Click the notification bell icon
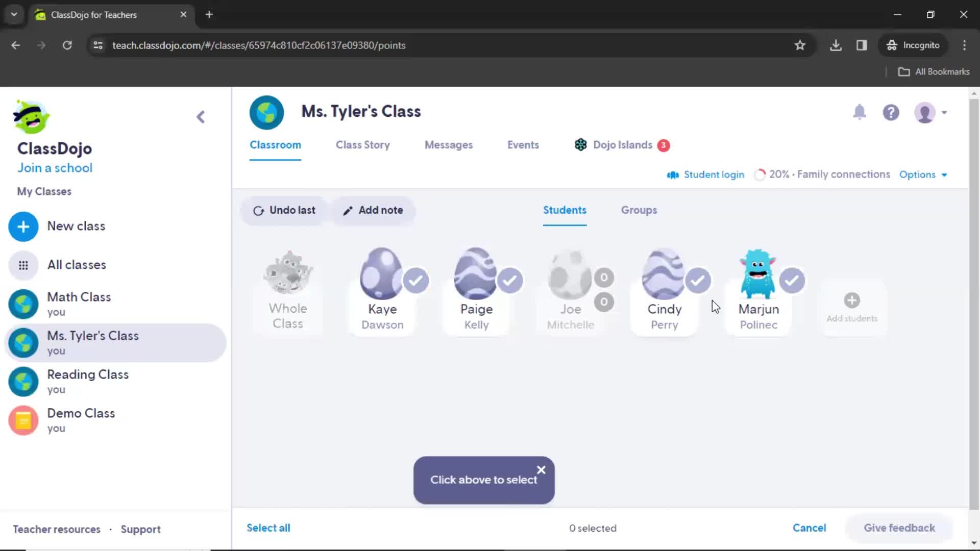Screen dimensions: 980x551 coord(860,112)
